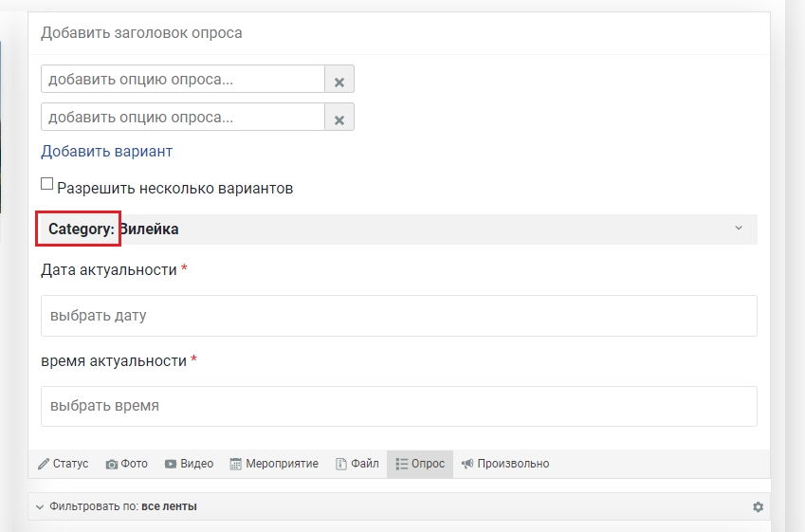Focus the first poll option input
The image size is (805, 532).
coord(183,80)
